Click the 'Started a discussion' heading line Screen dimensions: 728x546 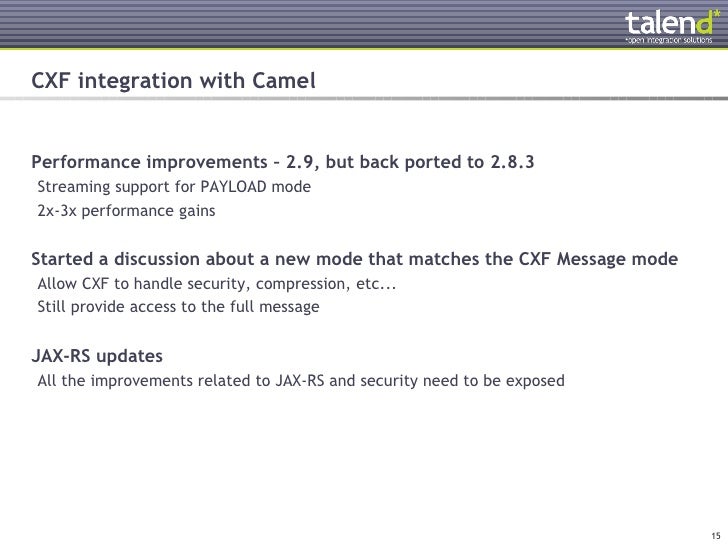354,260
